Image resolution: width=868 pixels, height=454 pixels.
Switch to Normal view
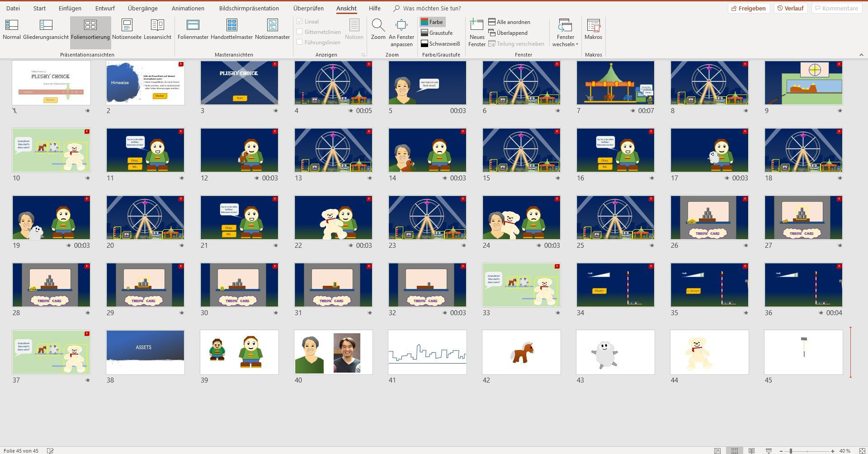(11, 30)
